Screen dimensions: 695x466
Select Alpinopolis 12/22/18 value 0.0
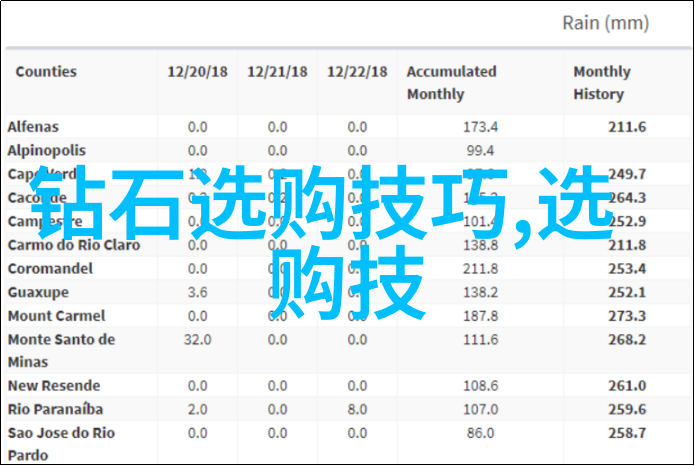pyautogui.click(x=357, y=151)
